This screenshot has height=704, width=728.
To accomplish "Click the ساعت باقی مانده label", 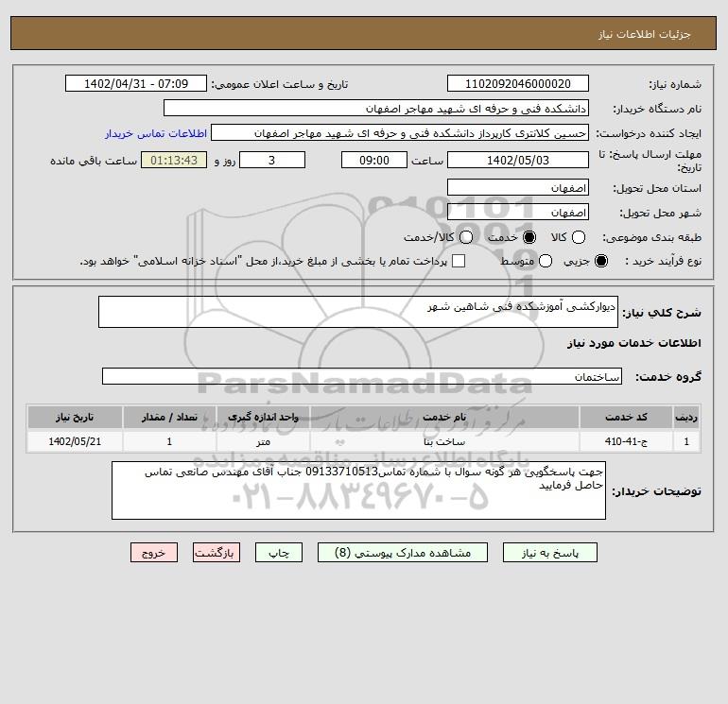I will pyautogui.click(x=94, y=161).
